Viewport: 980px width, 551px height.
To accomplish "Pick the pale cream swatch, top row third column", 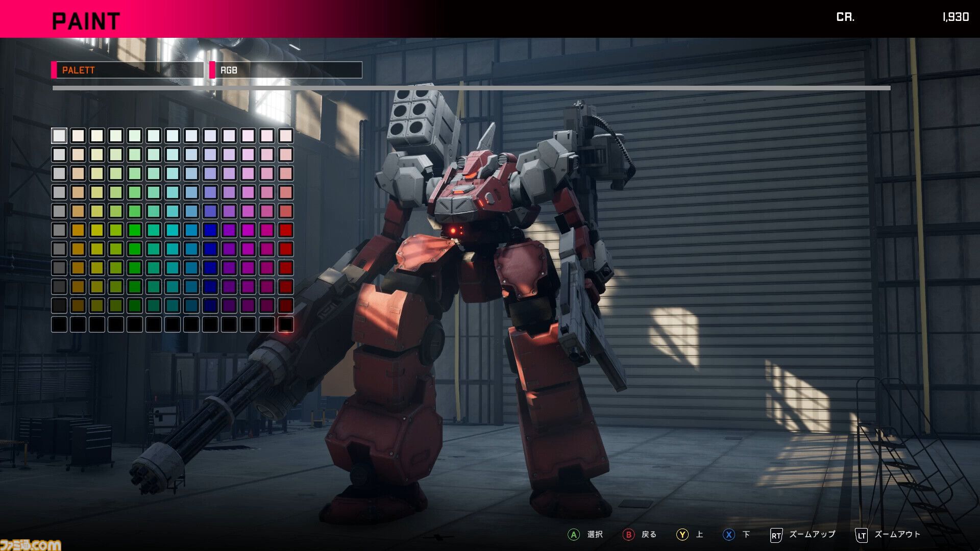I will pyautogui.click(x=97, y=135).
